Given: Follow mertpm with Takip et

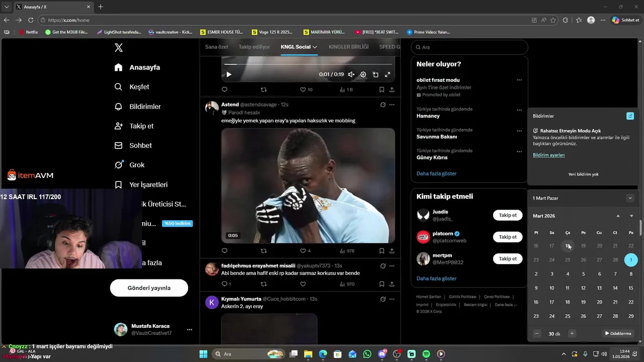Looking at the screenshot, I should coord(508,258).
